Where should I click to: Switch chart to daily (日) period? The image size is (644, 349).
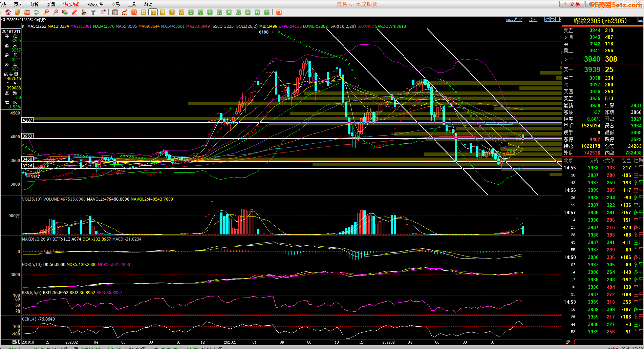(144, 12)
